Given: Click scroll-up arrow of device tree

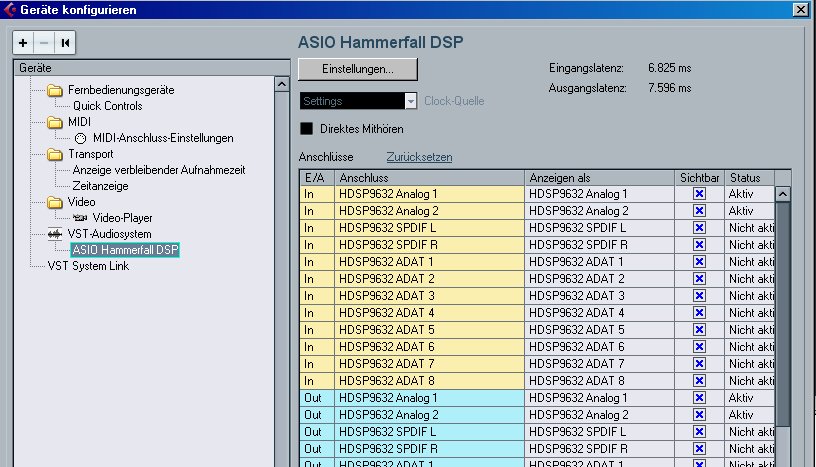Looking at the screenshot, I should pos(282,84).
